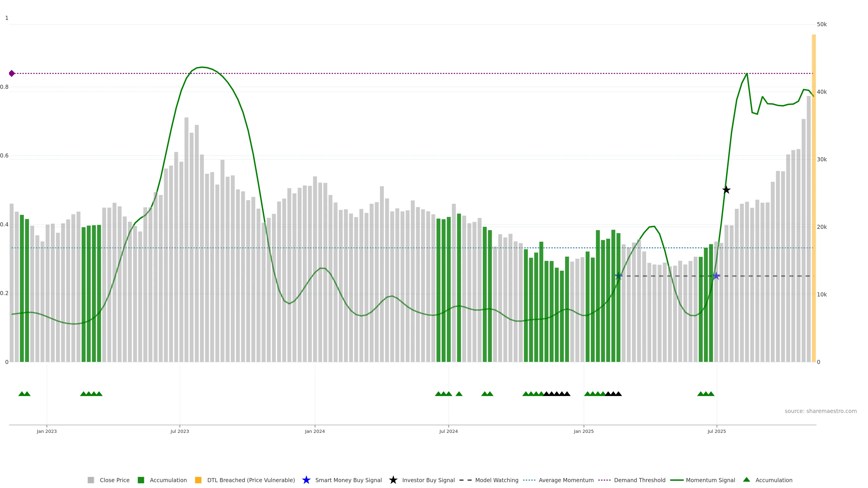868x488 pixels.
Task: Click the green triangle Accumulation legend icon
Action: (x=746, y=480)
